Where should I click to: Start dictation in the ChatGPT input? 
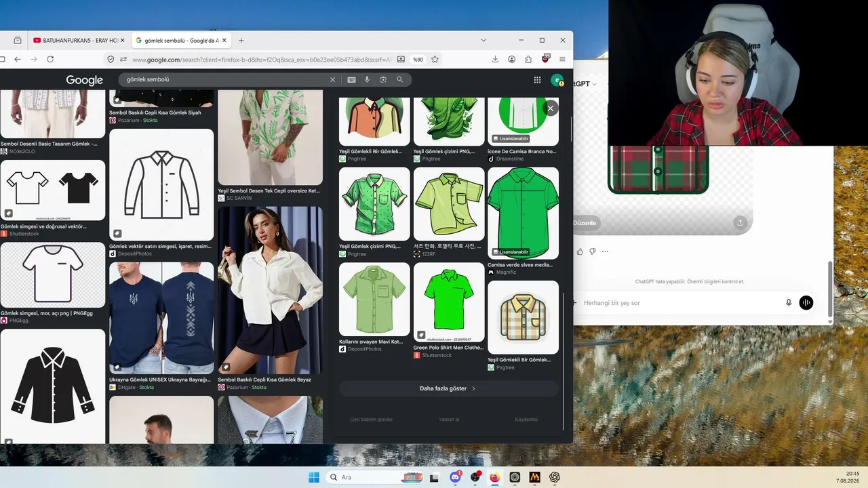[x=789, y=303]
